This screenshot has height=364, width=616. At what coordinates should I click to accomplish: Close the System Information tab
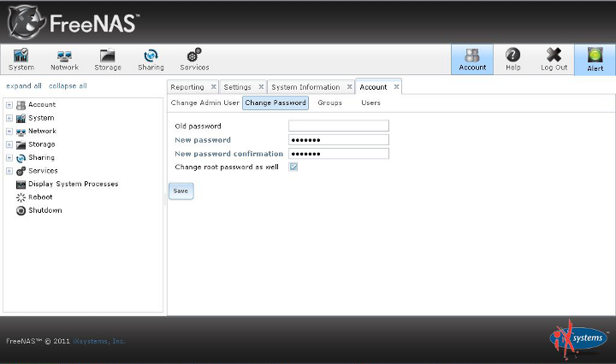tap(349, 86)
